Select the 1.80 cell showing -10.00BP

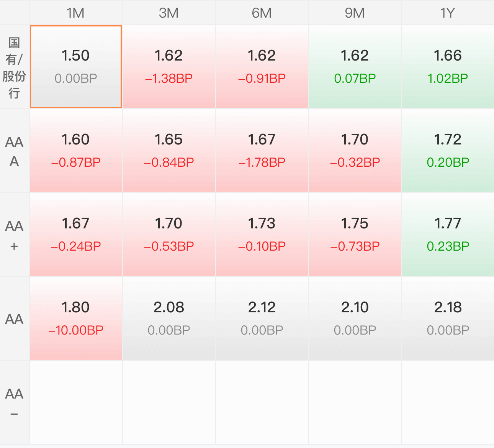[76, 319]
